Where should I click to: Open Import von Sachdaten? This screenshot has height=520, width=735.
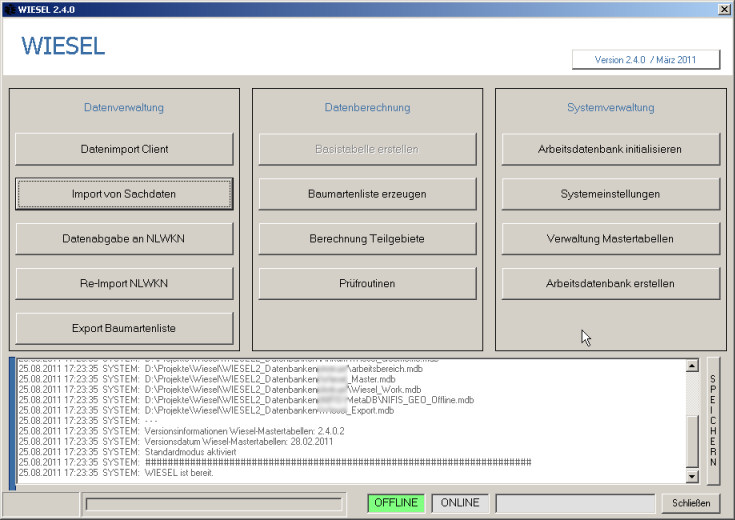click(x=124, y=194)
